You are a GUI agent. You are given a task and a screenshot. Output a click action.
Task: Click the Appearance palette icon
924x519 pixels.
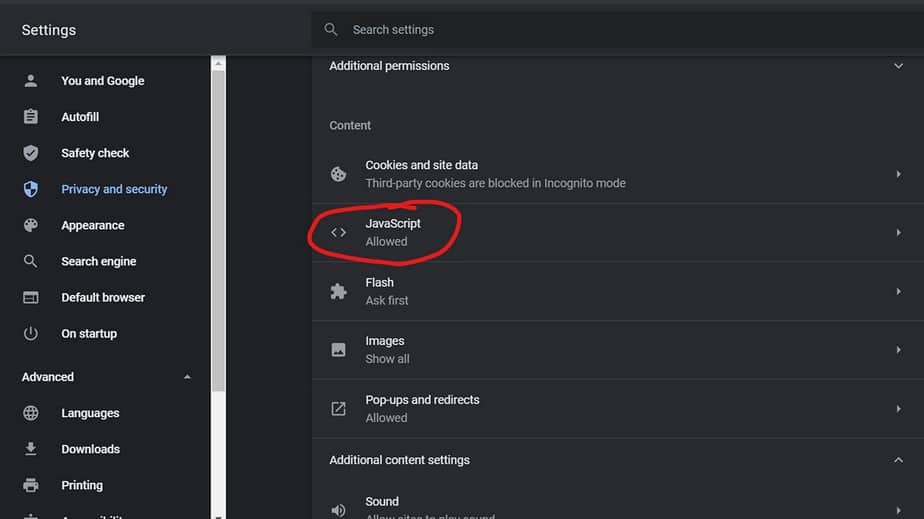pyautogui.click(x=31, y=225)
